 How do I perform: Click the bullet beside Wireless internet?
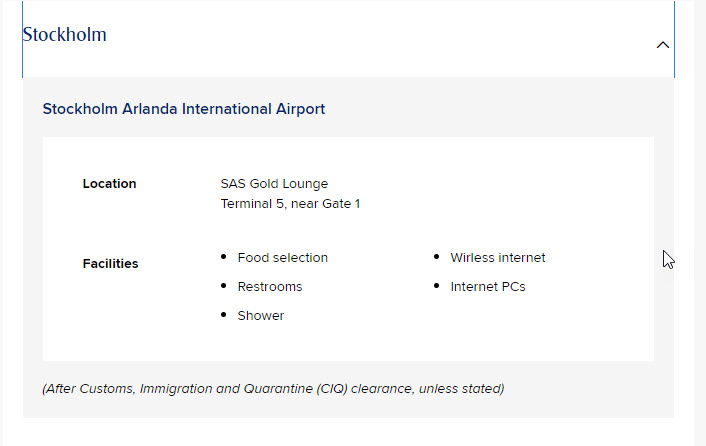pos(437,257)
